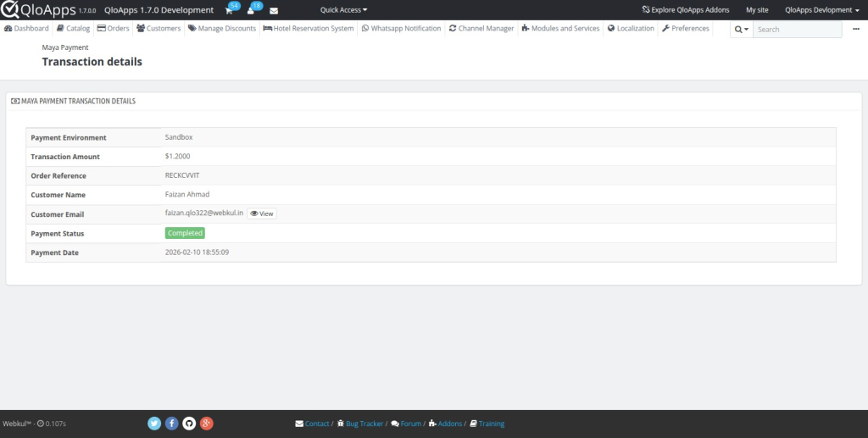Expand the search type dropdown
Viewport: 868px width, 438px height.
pos(741,29)
